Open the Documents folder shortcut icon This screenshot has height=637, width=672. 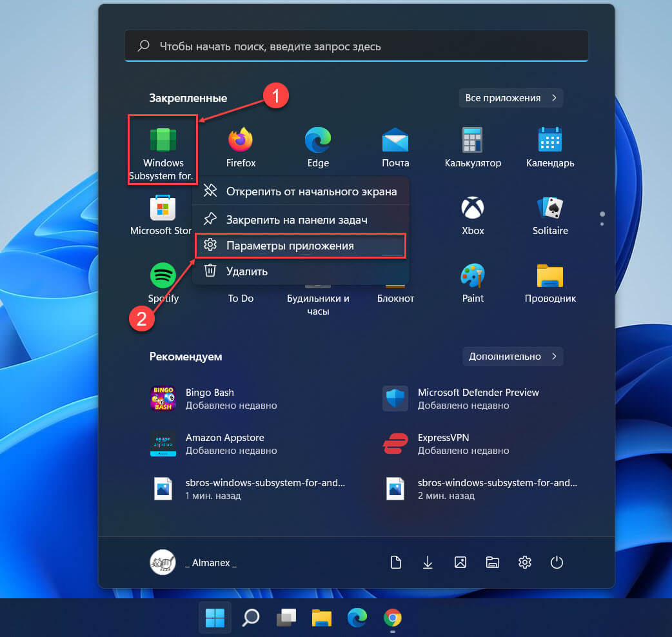[x=395, y=562]
